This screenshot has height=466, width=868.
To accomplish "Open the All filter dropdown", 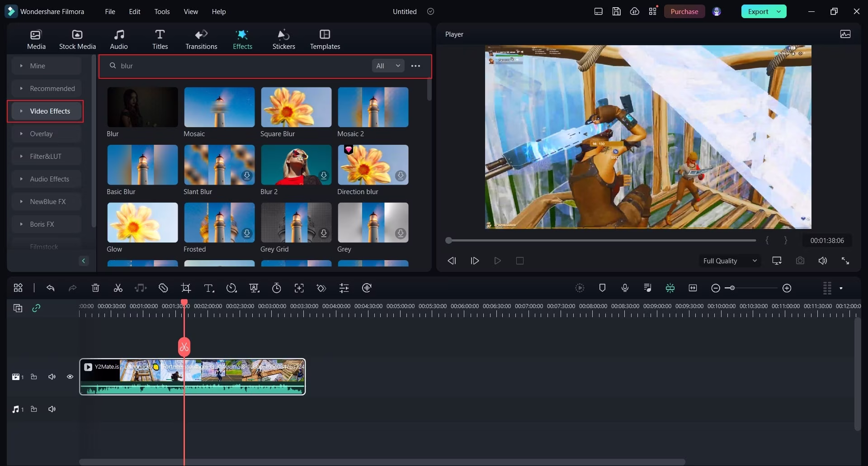I will [x=387, y=66].
